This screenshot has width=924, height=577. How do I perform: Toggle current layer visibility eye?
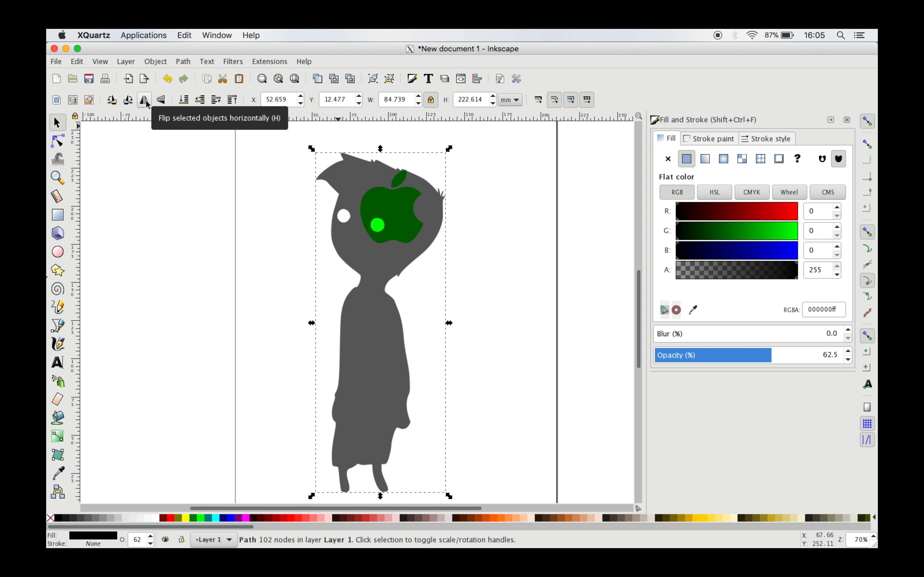[165, 539]
